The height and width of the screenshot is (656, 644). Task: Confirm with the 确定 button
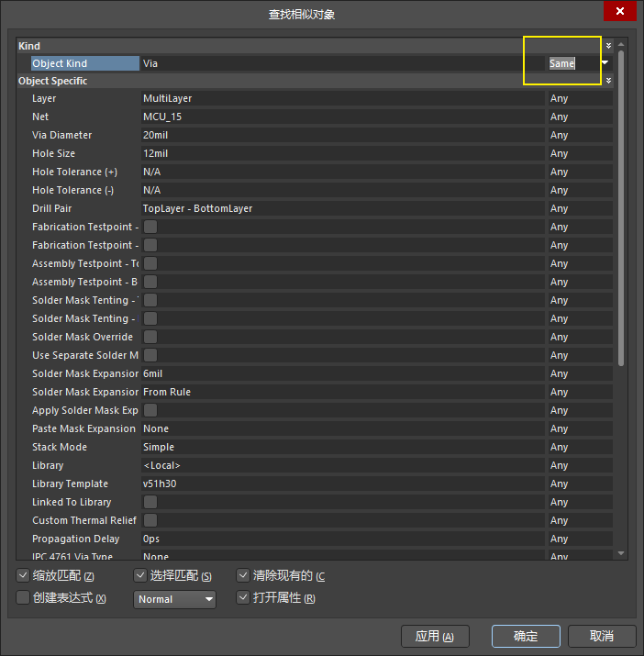pyautogui.click(x=526, y=636)
